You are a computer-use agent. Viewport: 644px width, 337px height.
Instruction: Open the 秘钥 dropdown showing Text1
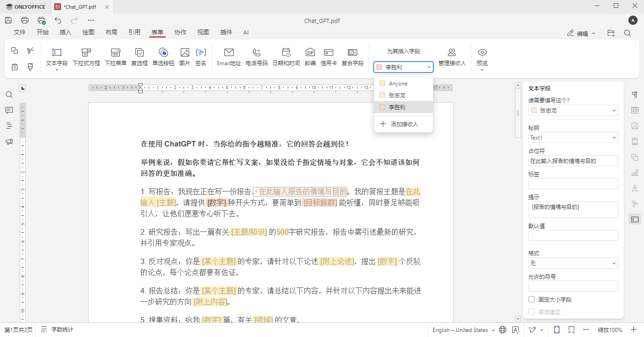[573, 137]
